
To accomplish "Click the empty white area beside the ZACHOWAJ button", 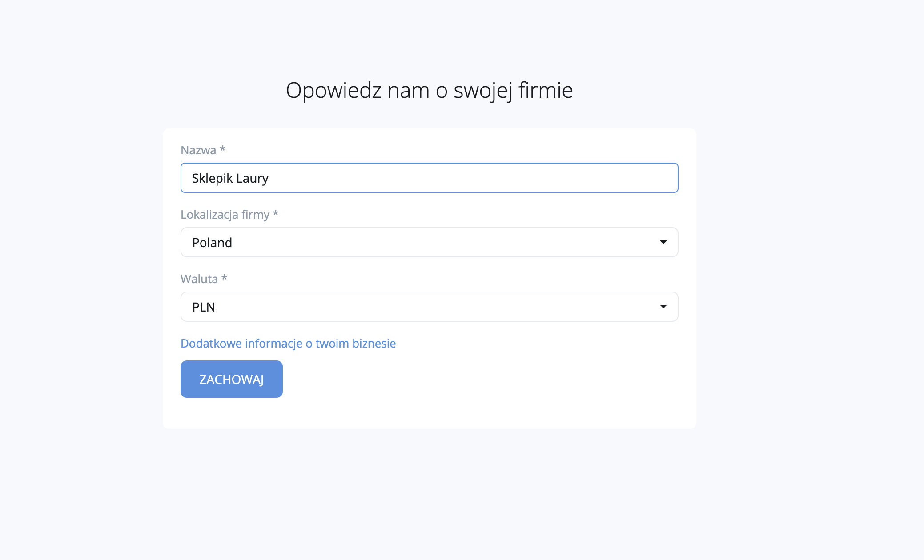I will point(445,379).
